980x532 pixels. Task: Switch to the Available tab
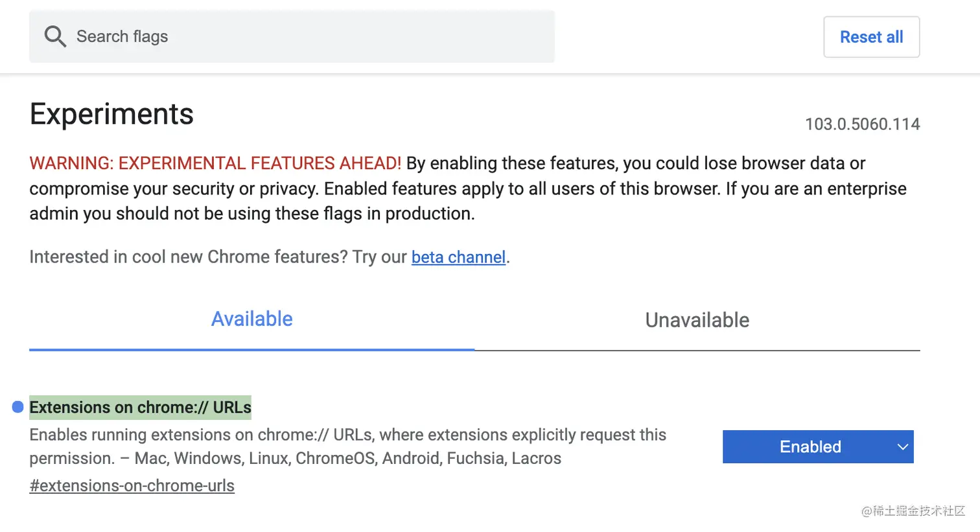point(251,319)
